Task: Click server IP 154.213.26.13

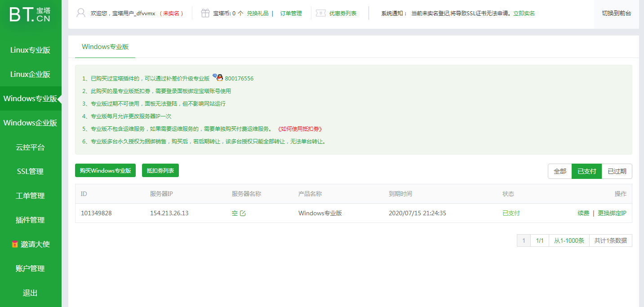Action: coord(169,213)
